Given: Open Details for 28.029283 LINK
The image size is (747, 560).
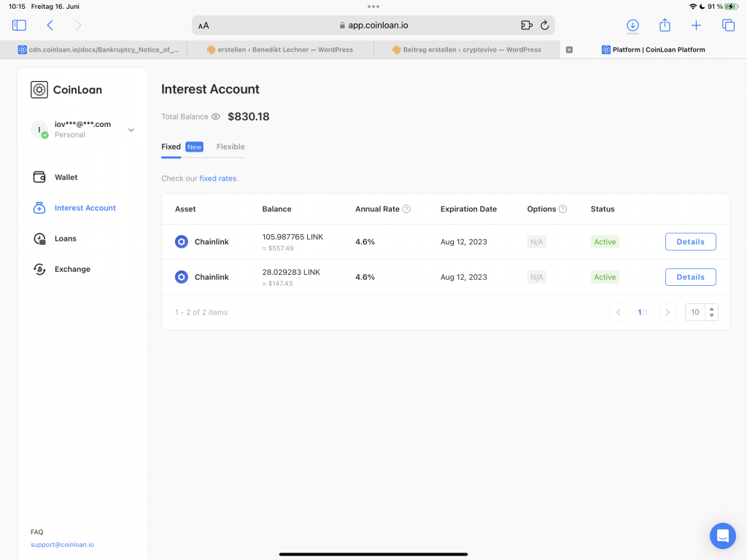Looking at the screenshot, I should (x=690, y=277).
